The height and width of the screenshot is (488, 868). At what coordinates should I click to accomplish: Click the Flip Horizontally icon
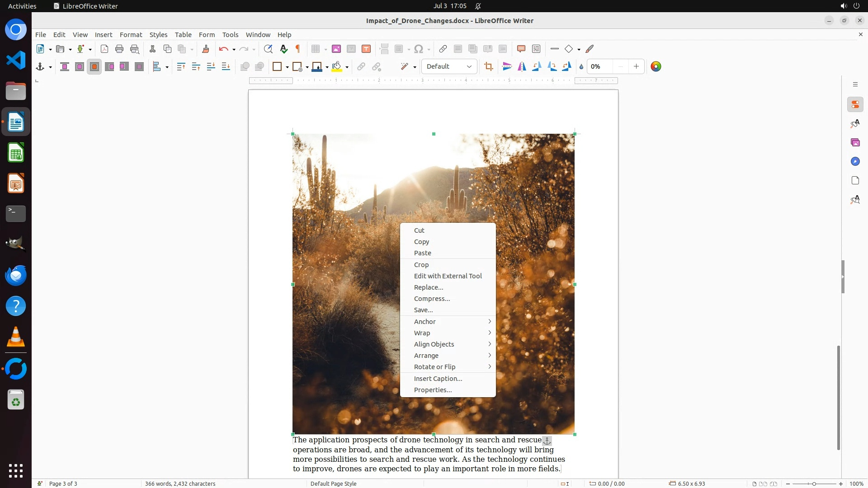point(522,66)
